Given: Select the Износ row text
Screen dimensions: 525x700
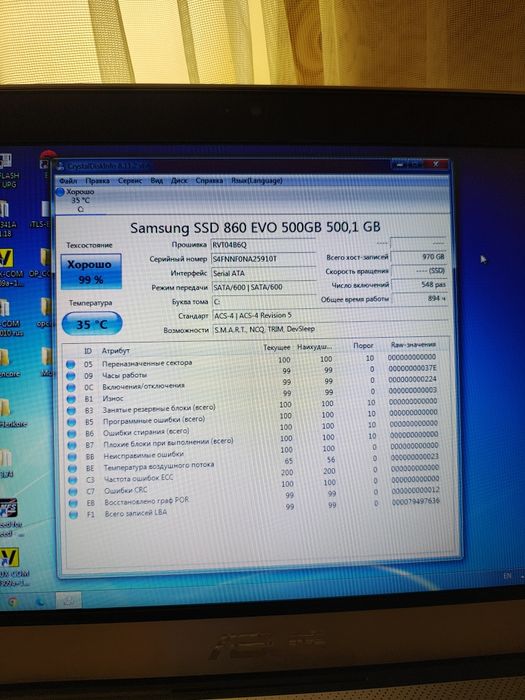Looking at the screenshot, I should (113, 398).
